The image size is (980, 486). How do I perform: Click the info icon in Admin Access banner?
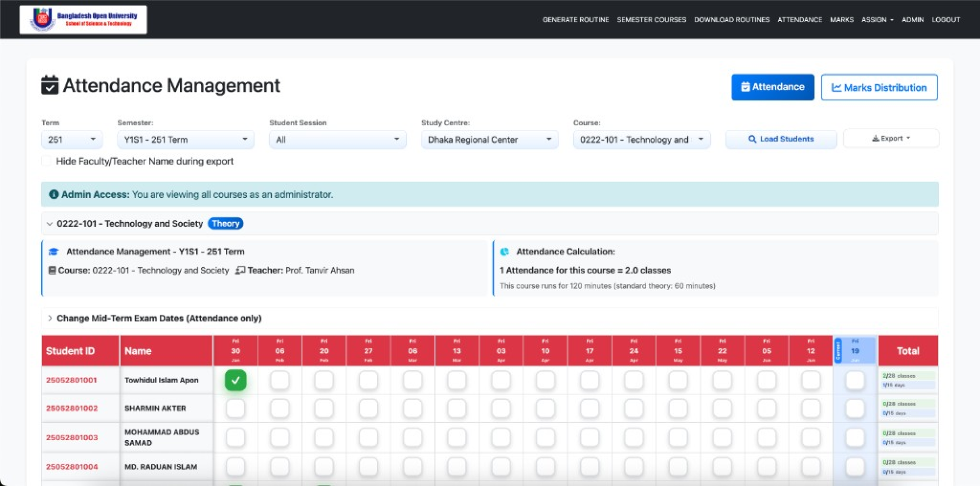(53, 194)
